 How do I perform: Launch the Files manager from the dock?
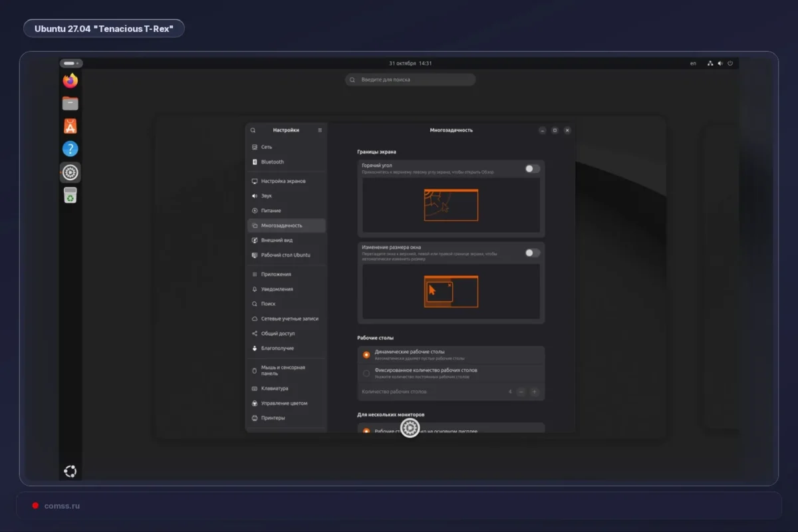[70, 103]
